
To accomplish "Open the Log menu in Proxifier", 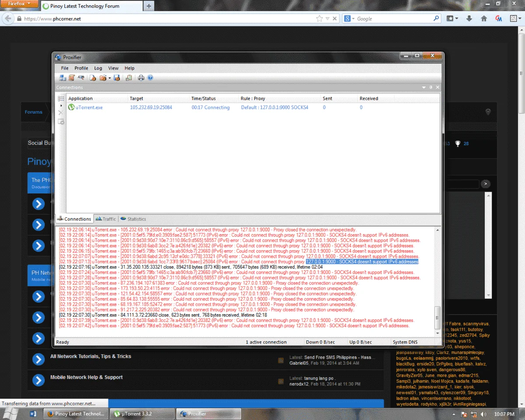I will pos(98,68).
